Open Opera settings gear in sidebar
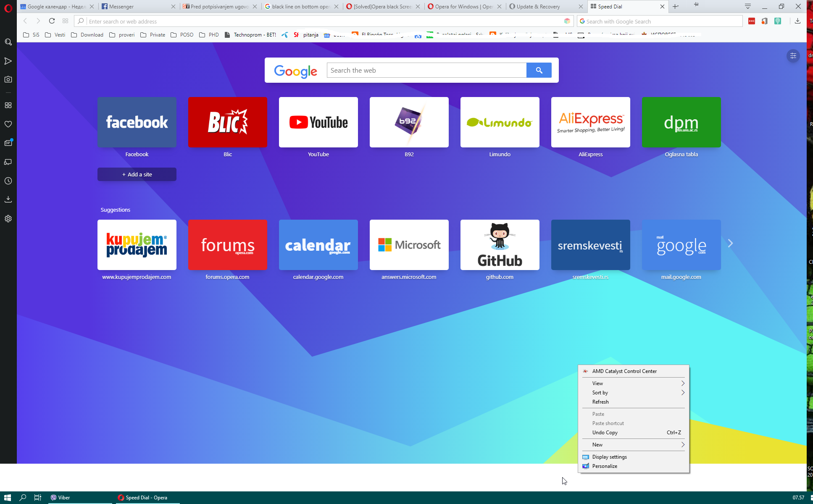This screenshot has height=504, width=813. click(8, 218)
